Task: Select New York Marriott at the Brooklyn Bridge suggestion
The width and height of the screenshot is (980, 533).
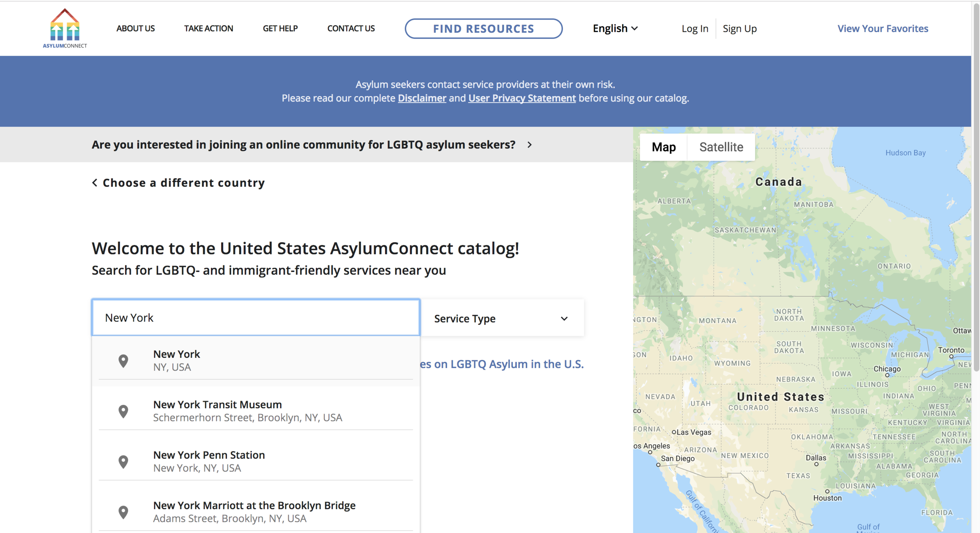Action: (256, 512)
